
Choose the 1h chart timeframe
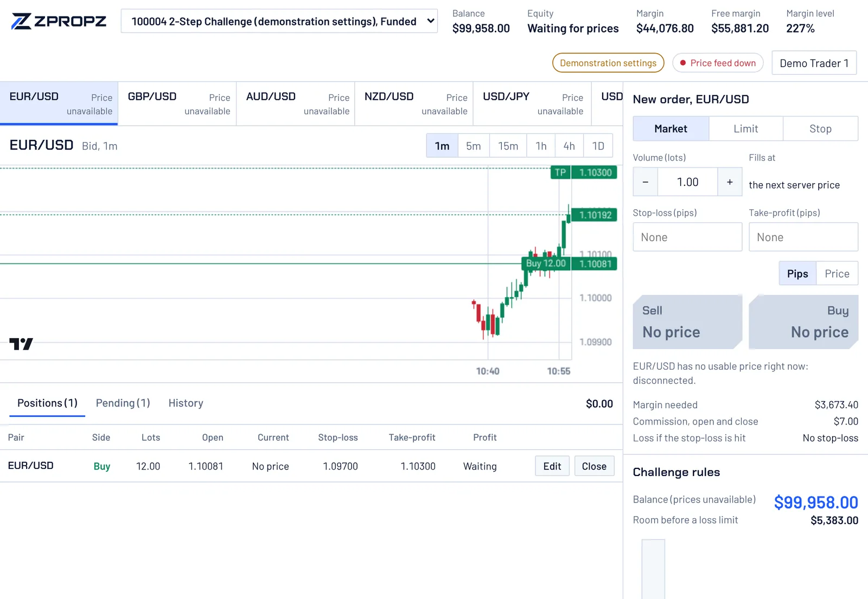click(541, 146)
